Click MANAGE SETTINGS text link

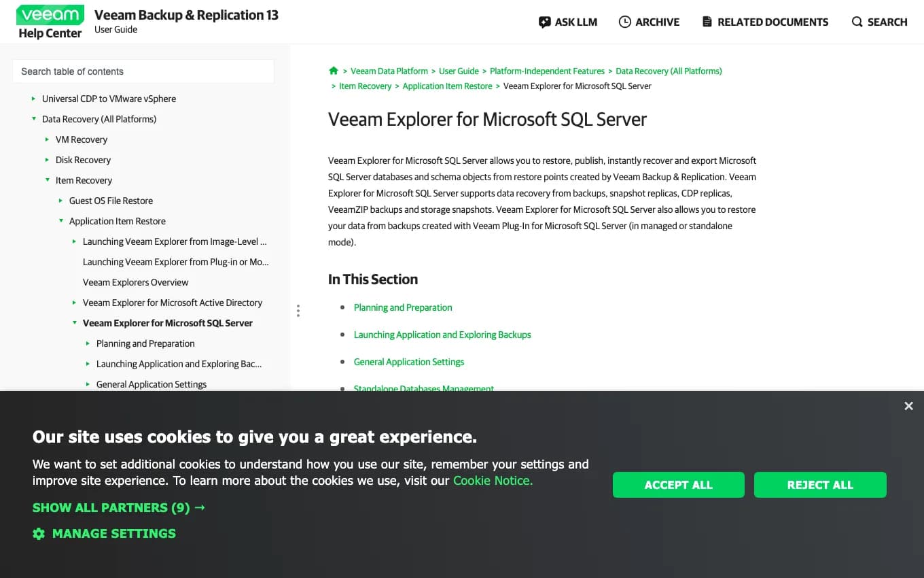(x=114, y=534)
